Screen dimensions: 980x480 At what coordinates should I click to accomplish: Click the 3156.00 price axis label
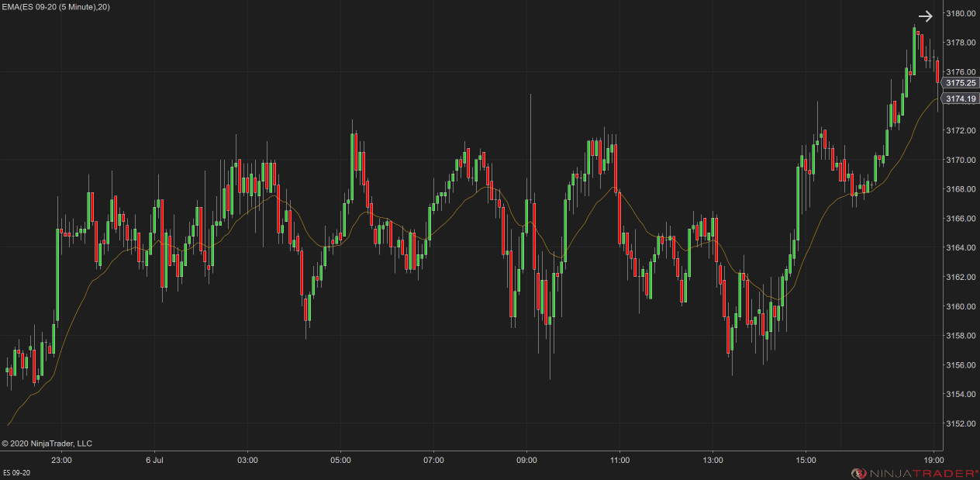click(961, 365)
